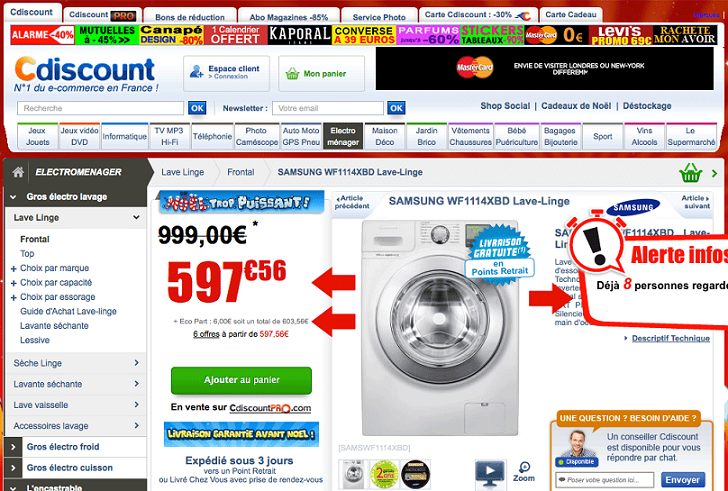Play the product video monitor icon

point(490,473)
